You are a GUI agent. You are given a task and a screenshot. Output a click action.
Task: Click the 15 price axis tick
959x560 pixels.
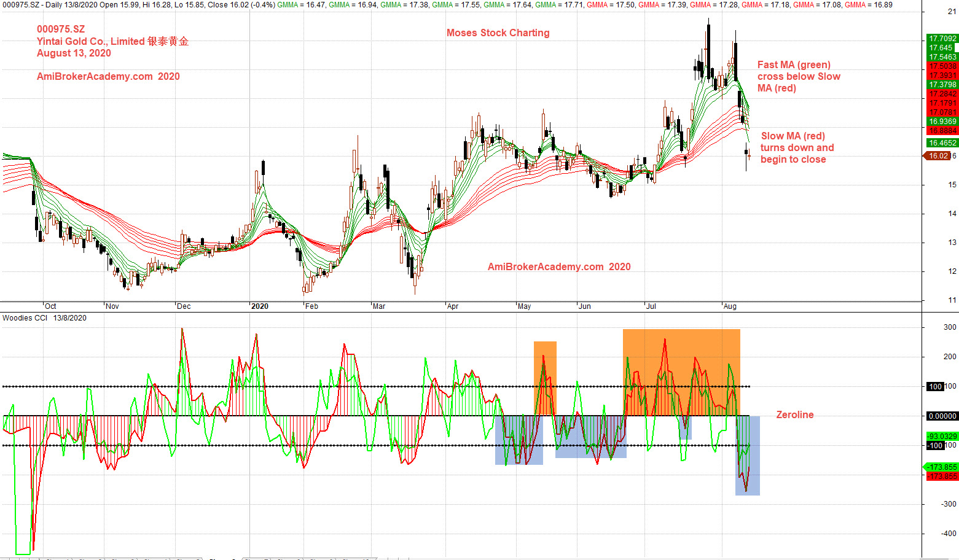point(952,184)
